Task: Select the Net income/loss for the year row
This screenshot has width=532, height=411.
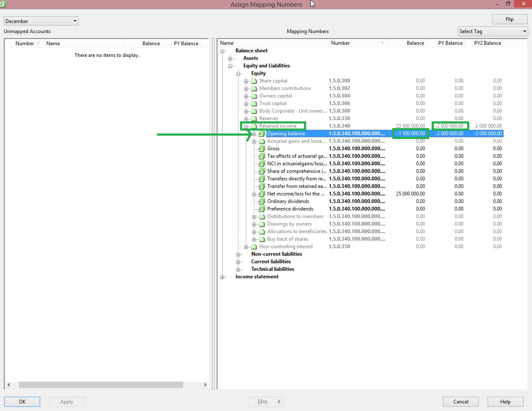Action: (x=296, y=194)
